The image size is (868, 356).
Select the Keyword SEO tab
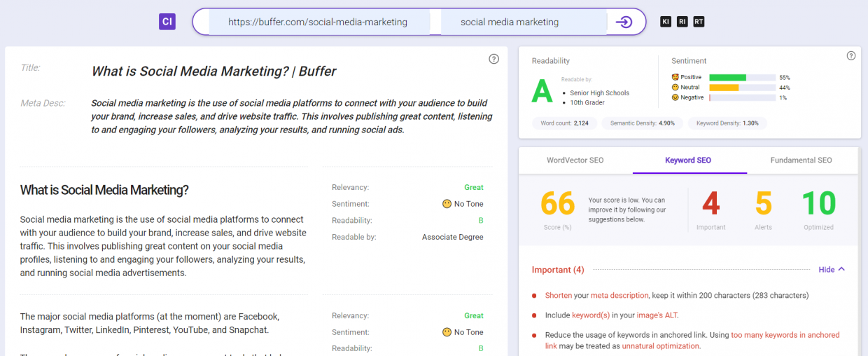coord(688,160)
